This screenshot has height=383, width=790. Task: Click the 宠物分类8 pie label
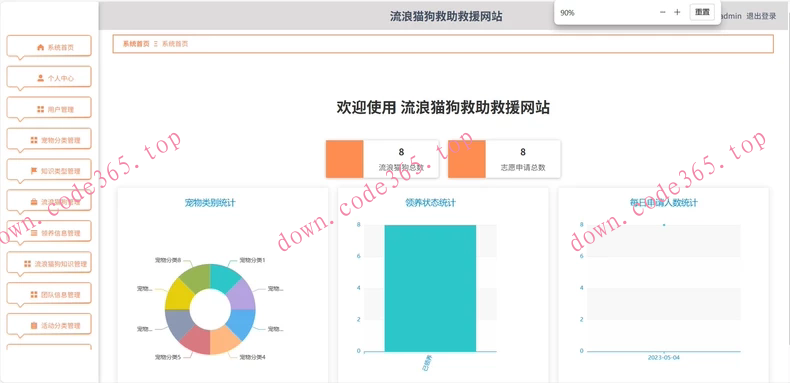[168, 261]
